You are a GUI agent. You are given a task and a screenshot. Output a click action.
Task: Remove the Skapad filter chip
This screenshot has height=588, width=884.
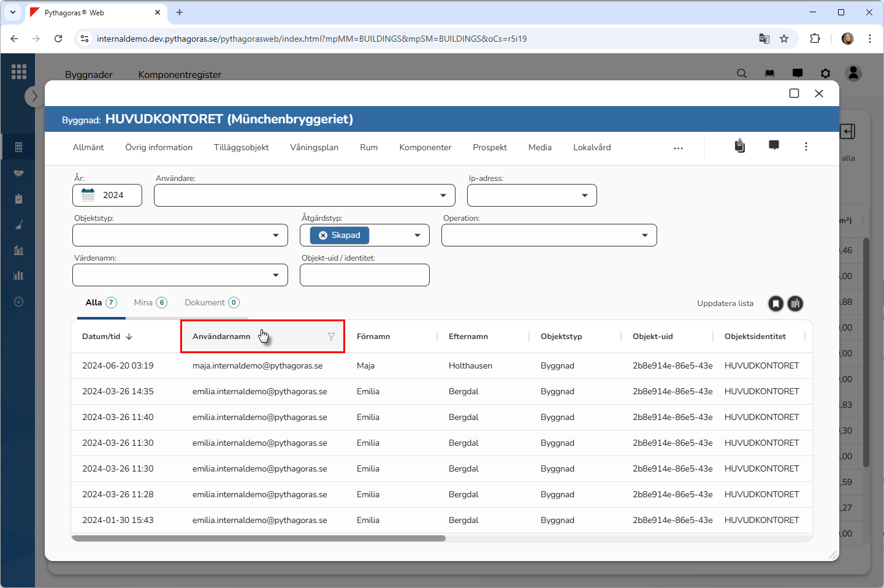pyautogui.click(x=323, y=235)
